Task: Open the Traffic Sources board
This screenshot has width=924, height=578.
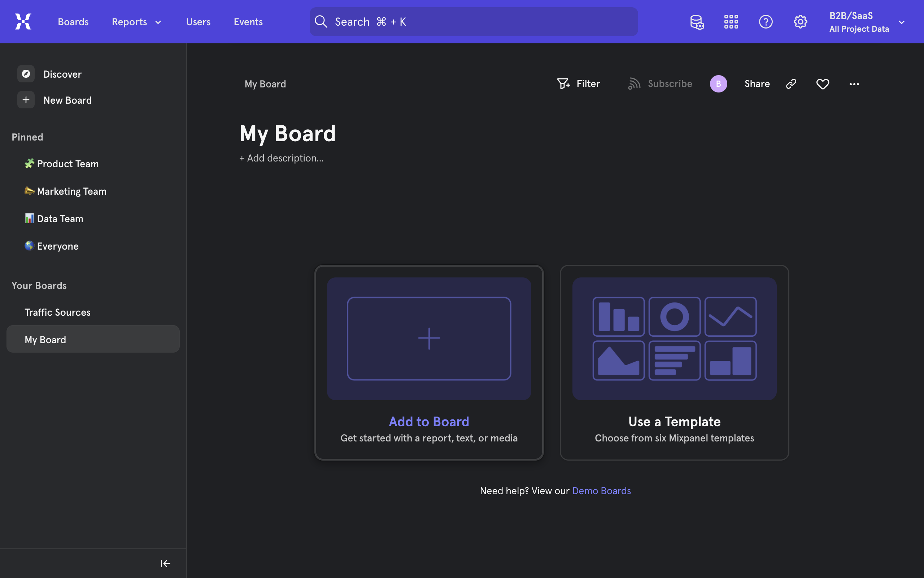Action: point(93,312)
